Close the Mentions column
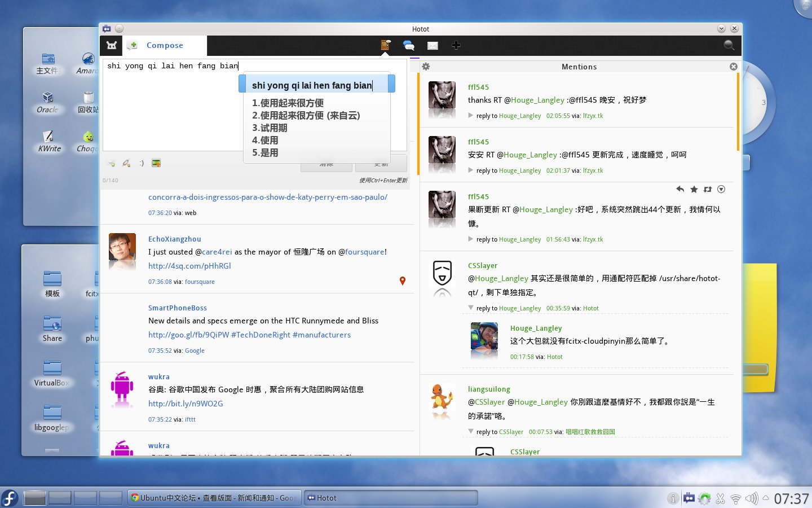 pos(734,67)
